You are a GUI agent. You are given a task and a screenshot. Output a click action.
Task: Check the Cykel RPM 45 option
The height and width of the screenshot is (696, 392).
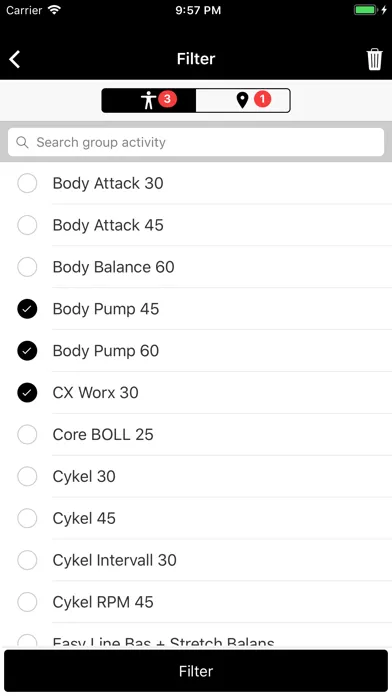(x=27, y=602)
